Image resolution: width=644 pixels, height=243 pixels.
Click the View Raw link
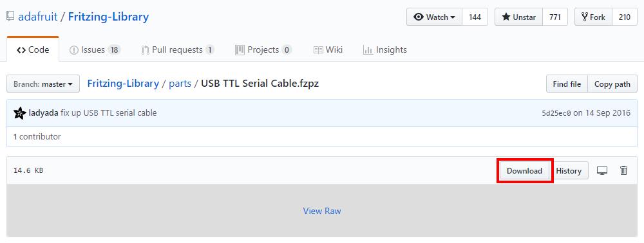(322, 211)
